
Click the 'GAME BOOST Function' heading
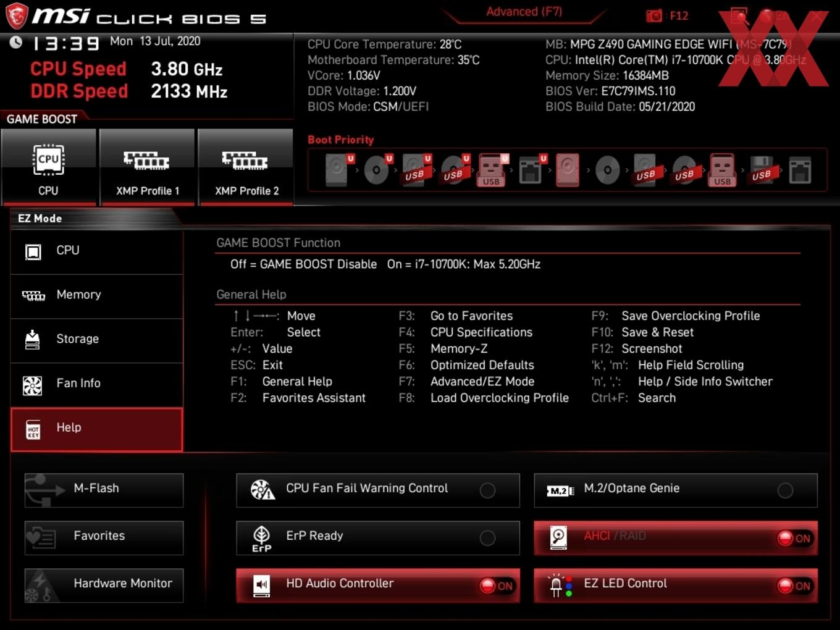point(278,243)
